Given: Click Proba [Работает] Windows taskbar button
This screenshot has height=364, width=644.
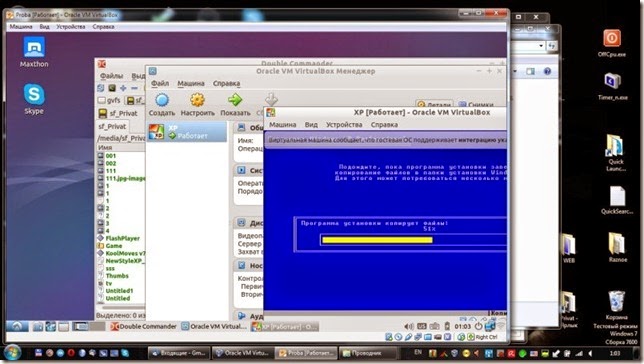Looking at the screenshot, I should point(306,353).
